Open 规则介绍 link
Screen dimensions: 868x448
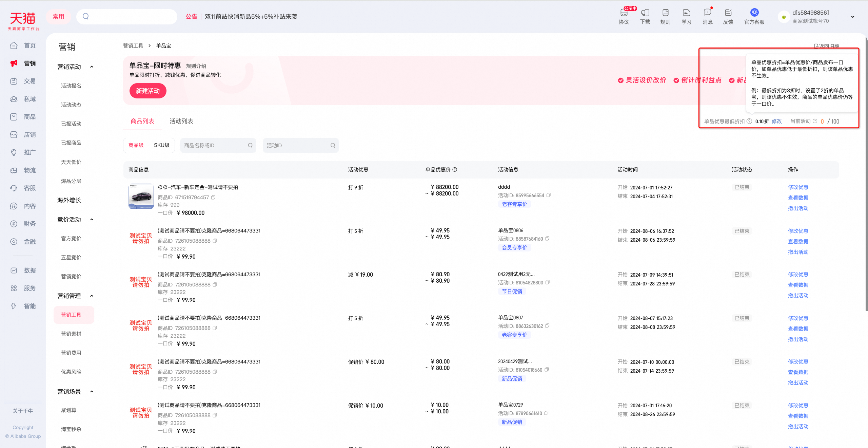tap(196, 66)
